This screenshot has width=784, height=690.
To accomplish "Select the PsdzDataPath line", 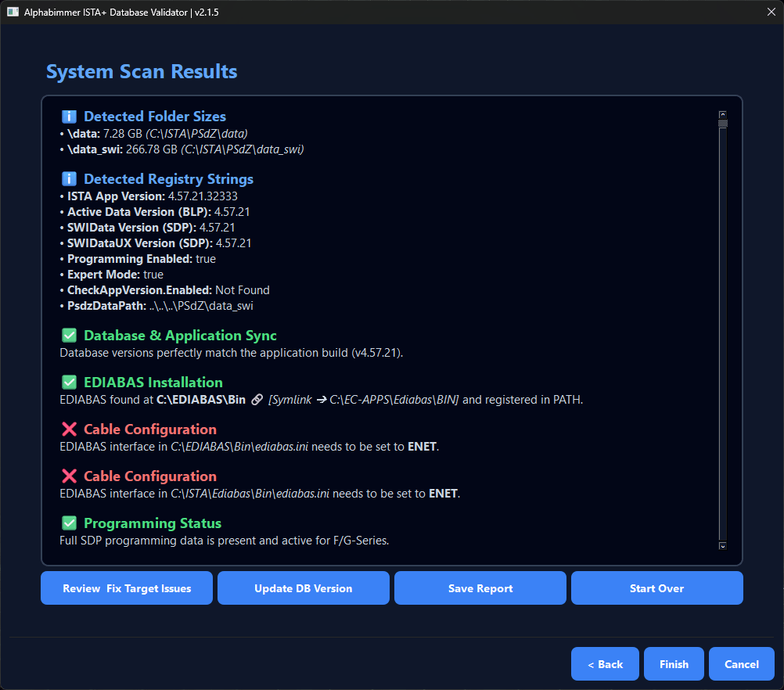I will point(156,306).
